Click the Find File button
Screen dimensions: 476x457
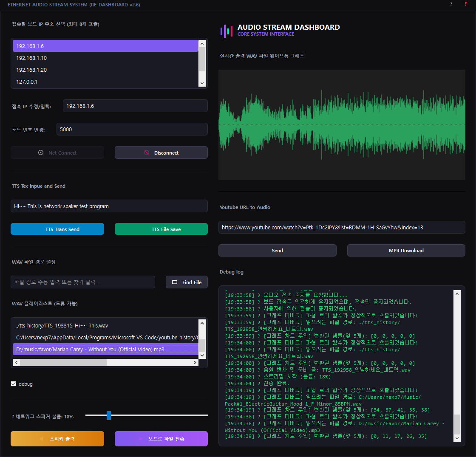tap(187, 282)
